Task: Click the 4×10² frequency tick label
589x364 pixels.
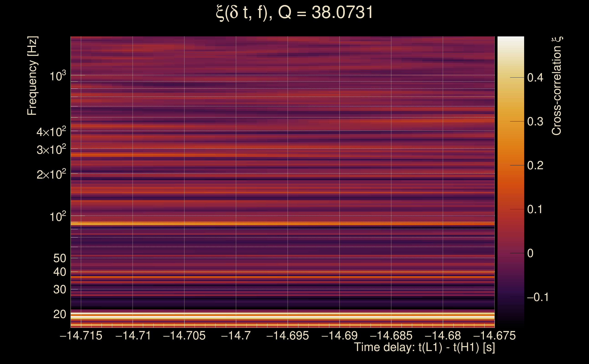Action: [51, 132]
